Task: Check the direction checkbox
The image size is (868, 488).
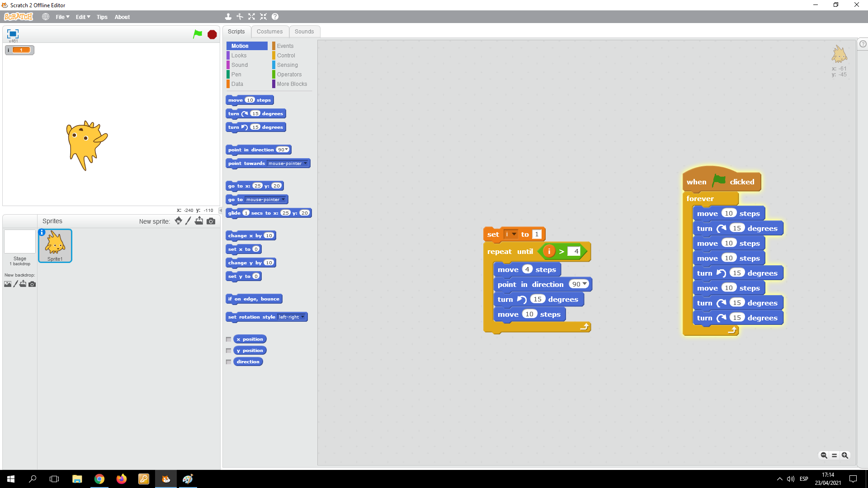Action: click(229, 361)
